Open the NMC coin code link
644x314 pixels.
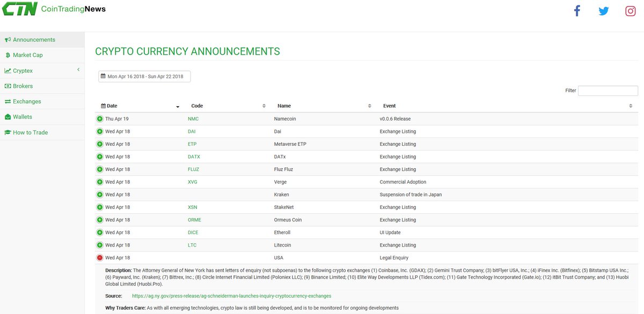193,119
